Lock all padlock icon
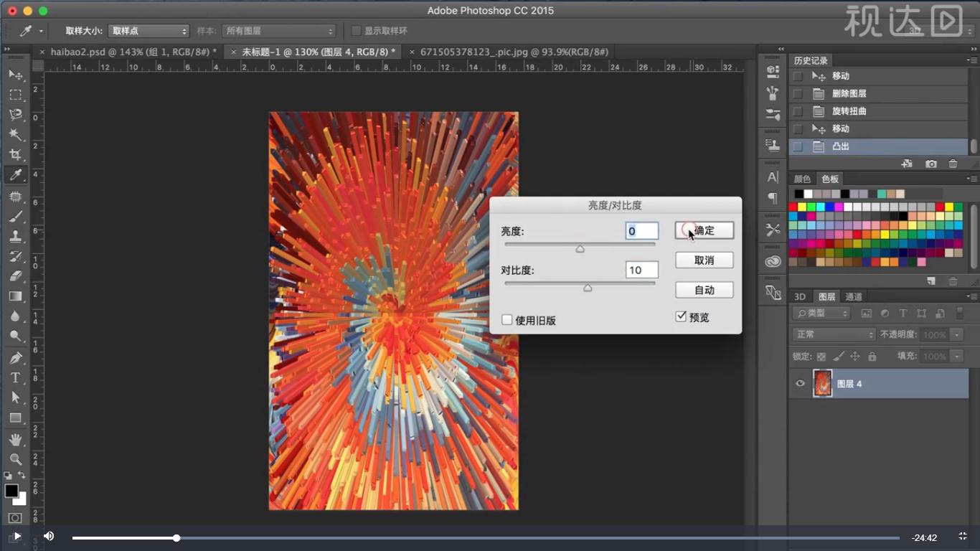Image resolution: width=980 pixels, height=551 pixels. pyautogui.click(x=872, y=357)
